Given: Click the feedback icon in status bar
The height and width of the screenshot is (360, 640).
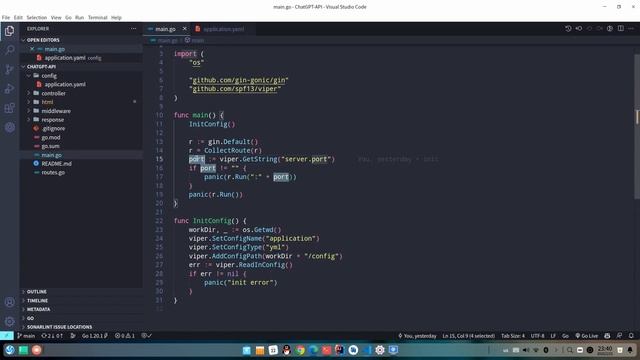Looking at the screenshot, I should [x=619, y=336].
